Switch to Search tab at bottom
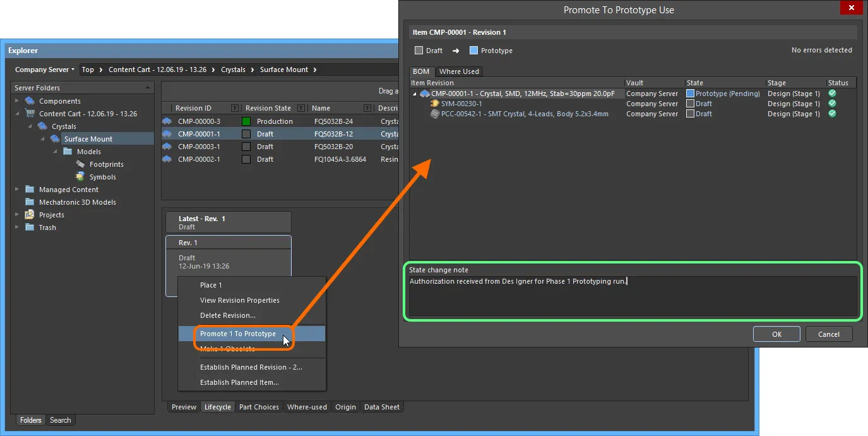Image resolution: width=868 pixels, height=436 pixels. [61, 420]
